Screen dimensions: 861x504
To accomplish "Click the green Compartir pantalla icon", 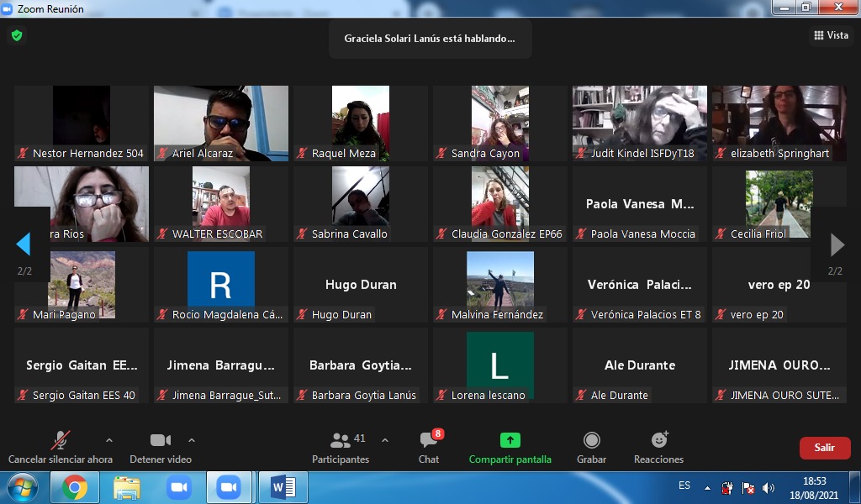I will (510, 441).
